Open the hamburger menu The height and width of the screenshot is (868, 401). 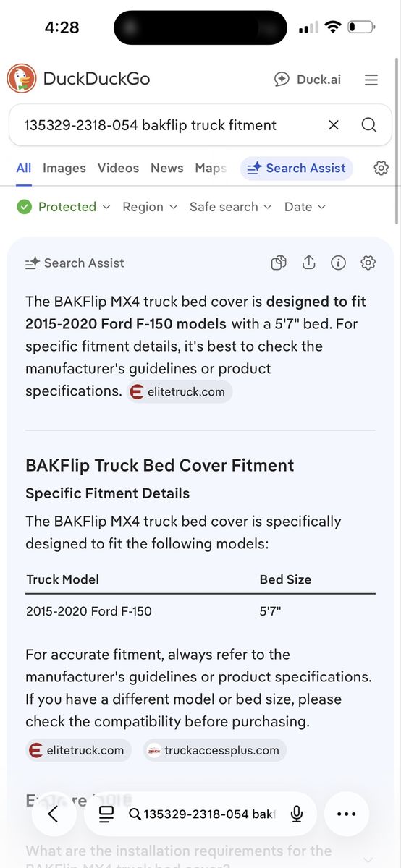[371, 80]
